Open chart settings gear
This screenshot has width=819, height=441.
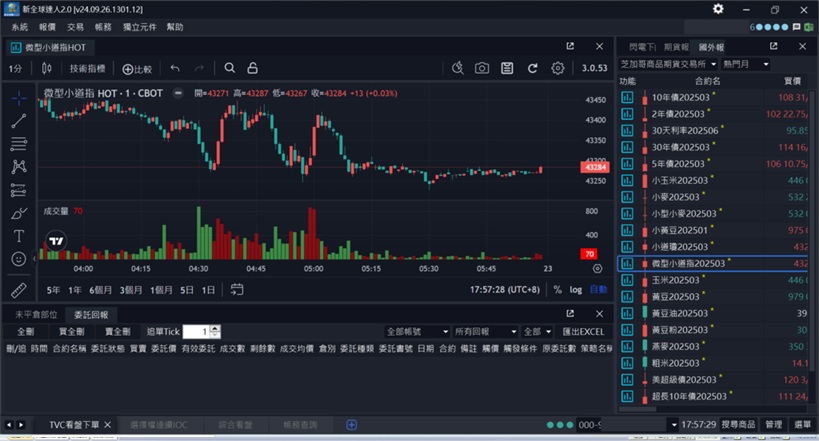coord(557,68)
